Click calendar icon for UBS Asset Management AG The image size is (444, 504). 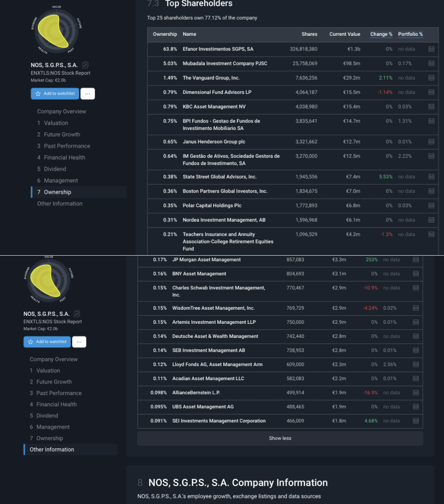(416, 407)
